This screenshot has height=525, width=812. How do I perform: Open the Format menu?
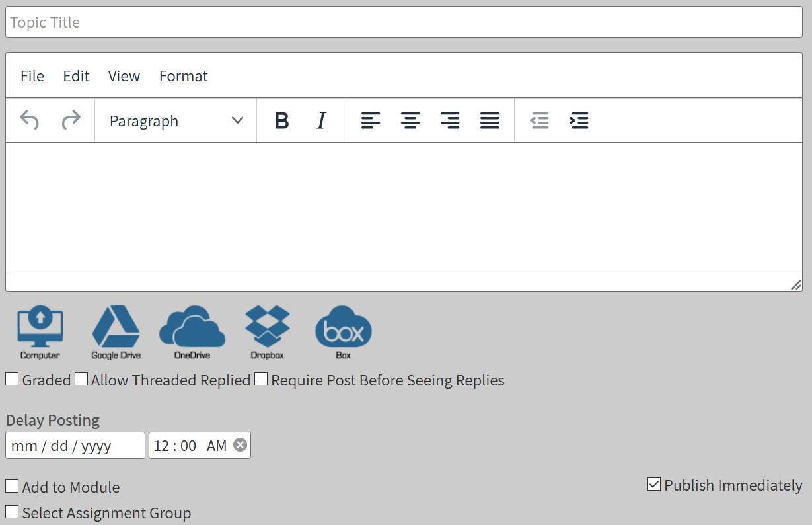[x=183, y=76]
